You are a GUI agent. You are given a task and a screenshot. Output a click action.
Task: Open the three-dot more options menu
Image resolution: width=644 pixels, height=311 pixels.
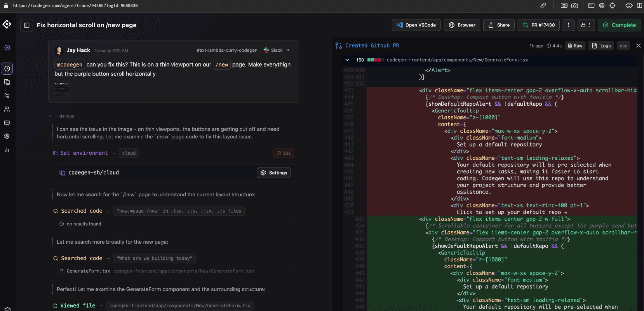[x=569, y=25]
